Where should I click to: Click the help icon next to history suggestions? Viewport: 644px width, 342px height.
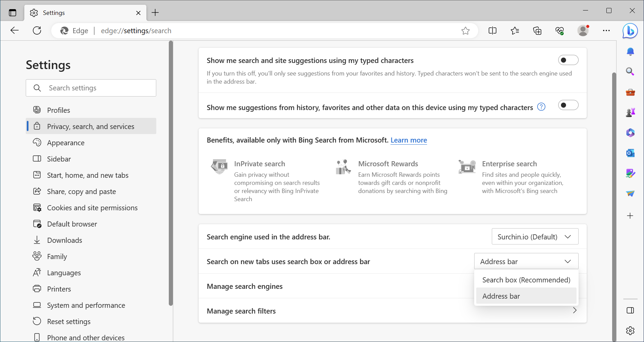(541, 107)
